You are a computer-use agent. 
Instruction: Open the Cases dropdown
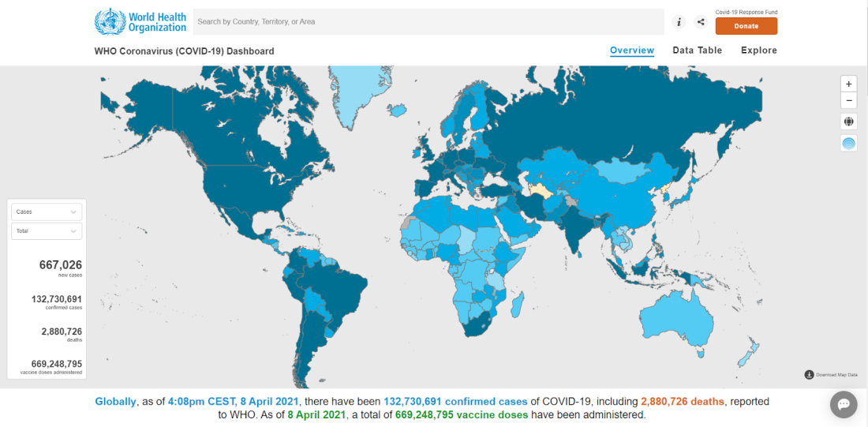(x=47, y=212)
